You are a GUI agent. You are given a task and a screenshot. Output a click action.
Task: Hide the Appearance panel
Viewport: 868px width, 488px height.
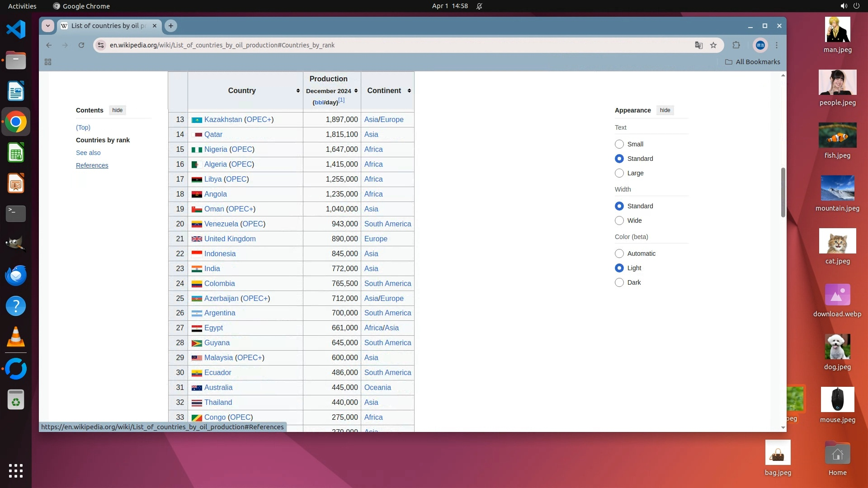click(x=665, y=110)
